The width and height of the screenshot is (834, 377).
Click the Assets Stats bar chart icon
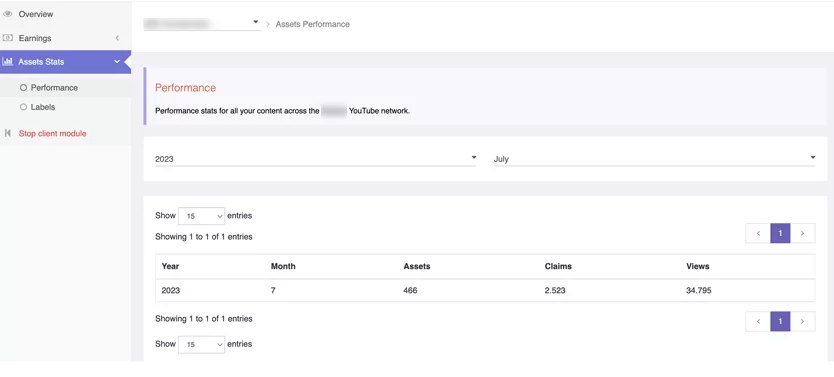click(7, 62)
